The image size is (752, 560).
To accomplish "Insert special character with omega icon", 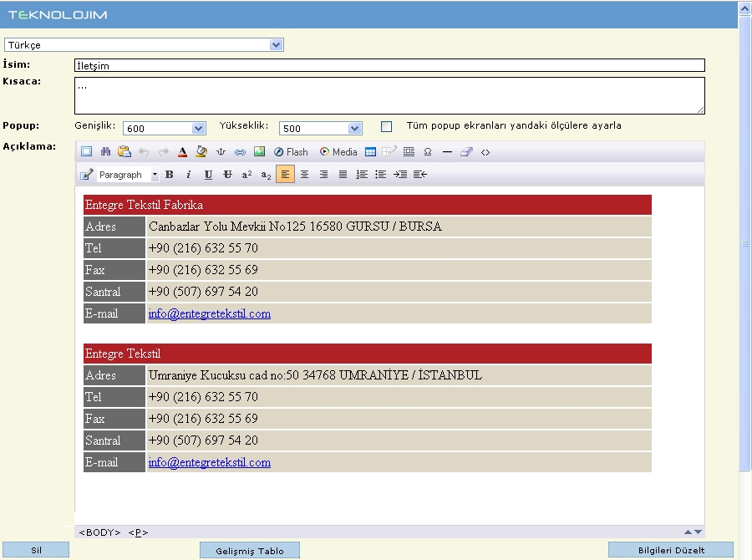I will coord(428,152).
